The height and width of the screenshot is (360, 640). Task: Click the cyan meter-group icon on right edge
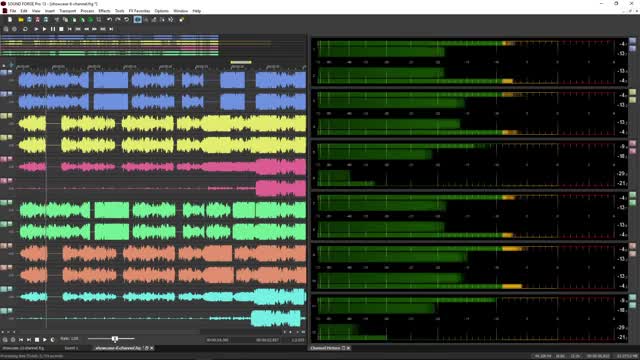point(632,298)
